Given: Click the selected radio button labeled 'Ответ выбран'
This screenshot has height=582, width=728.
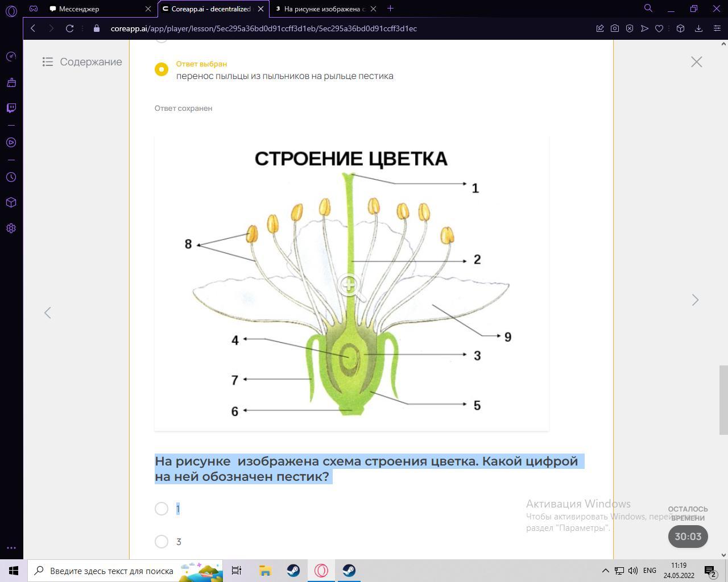Looking at the screenshot, I should coord(162,69).
